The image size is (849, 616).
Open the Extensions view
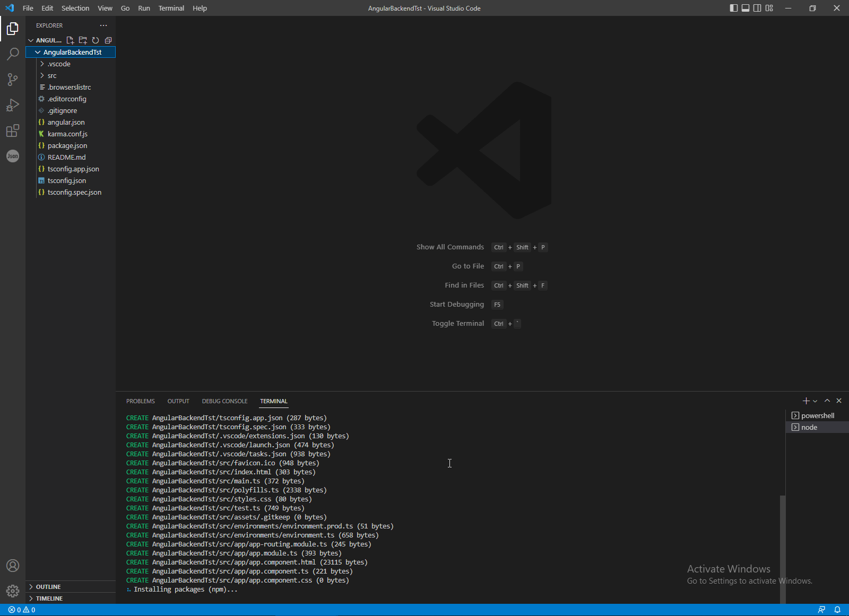13,131
